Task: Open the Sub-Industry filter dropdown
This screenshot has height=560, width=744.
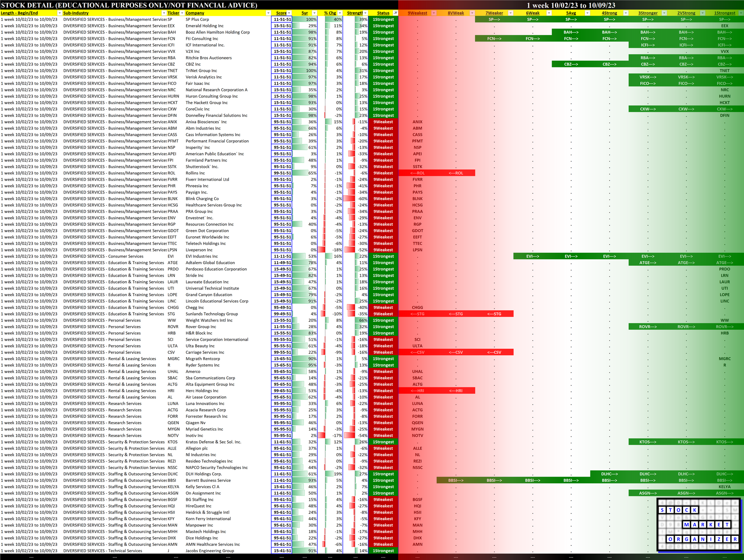Action: click(164, 13)
